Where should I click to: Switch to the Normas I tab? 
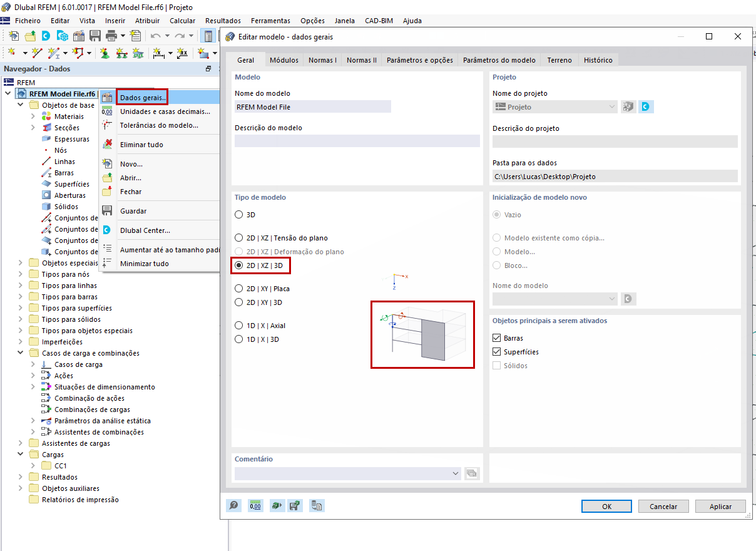pos(322,60)
